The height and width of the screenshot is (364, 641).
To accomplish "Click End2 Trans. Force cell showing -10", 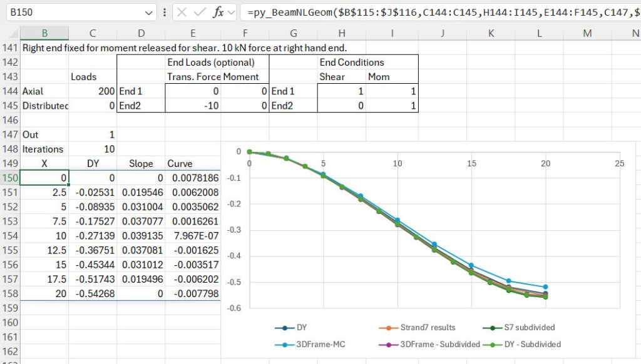I will 193,106.
